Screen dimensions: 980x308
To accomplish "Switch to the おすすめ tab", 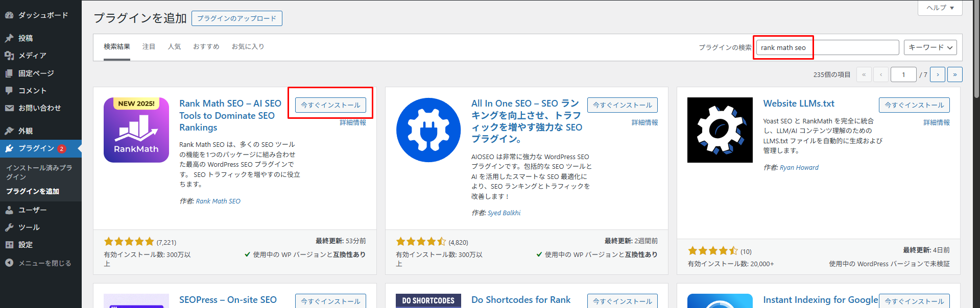I will (206, 47).
